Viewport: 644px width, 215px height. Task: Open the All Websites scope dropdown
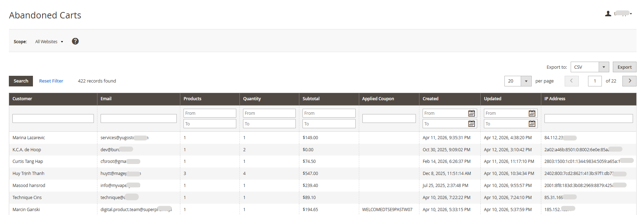tap(49, 42)
